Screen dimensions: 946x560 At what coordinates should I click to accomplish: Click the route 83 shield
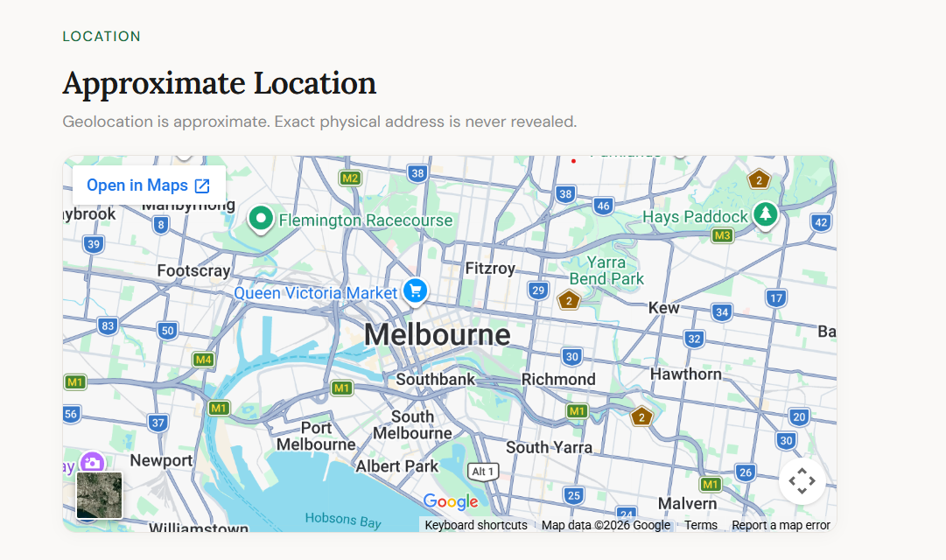pyautogui.click(x=108, y=326)
